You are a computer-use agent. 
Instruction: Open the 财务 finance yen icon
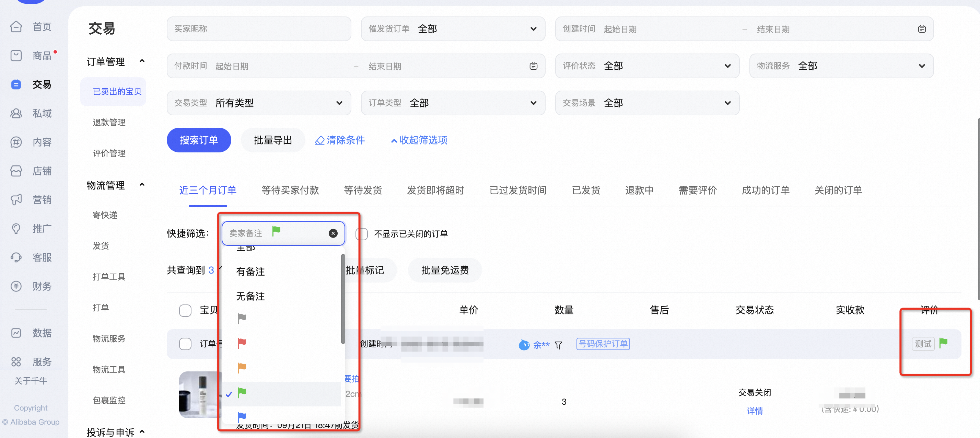[x=16, y=287]
